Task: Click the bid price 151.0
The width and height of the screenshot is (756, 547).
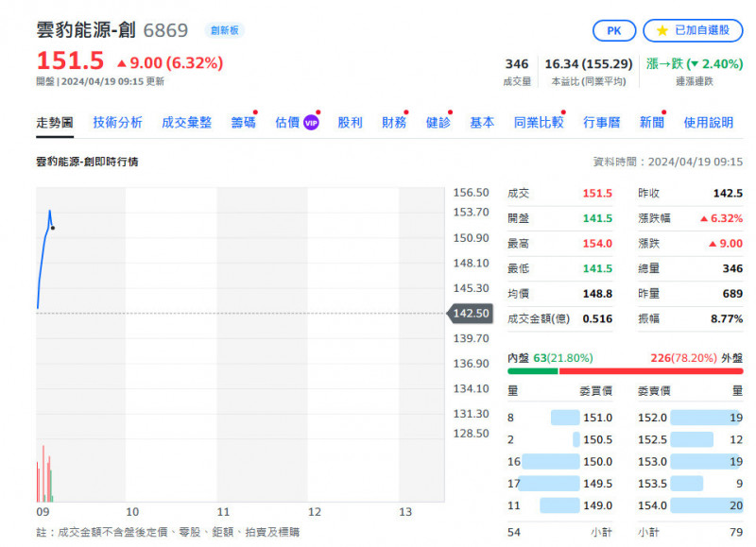Action: [x=598, y=418]
